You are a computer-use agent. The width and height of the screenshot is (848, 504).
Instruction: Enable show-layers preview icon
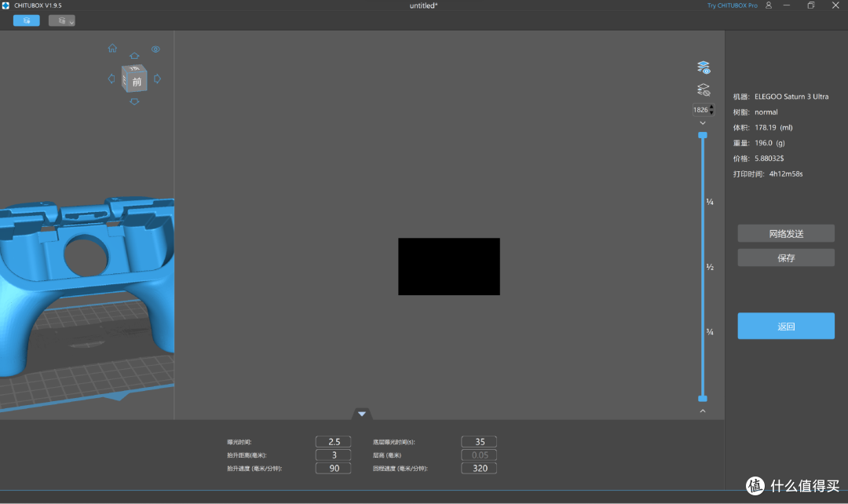[703, 68]
